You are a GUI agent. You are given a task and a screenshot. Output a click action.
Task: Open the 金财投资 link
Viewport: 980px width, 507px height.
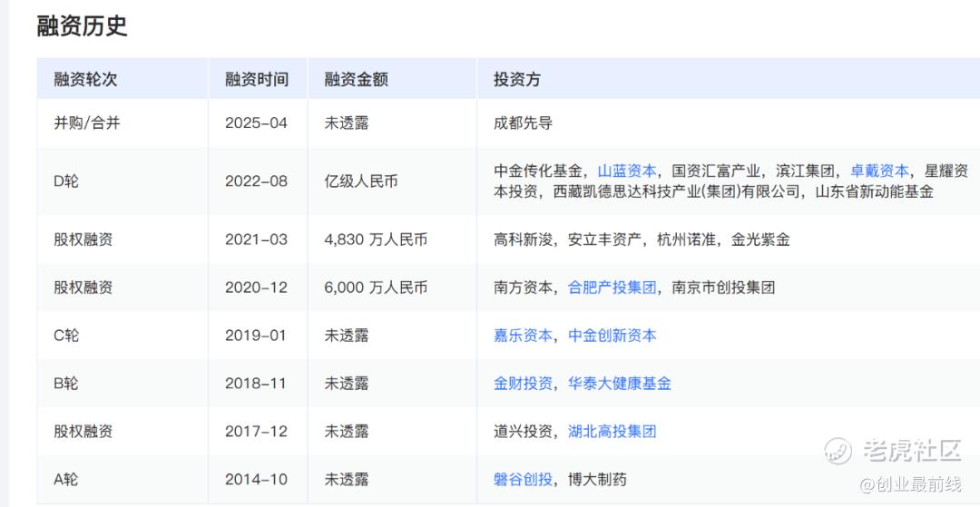pos(524,384)
